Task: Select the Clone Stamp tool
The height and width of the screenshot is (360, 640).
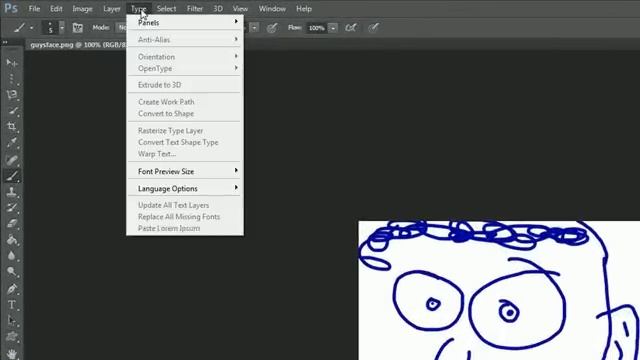Action: [x=12, y=192]
